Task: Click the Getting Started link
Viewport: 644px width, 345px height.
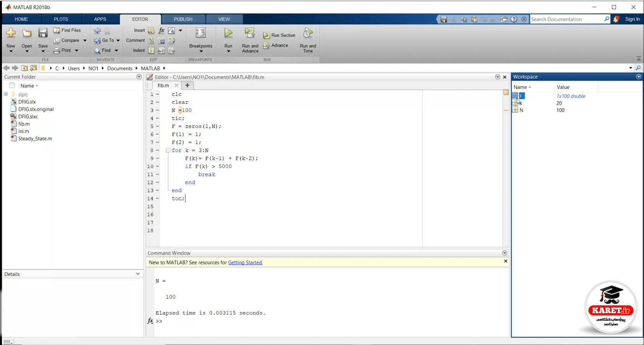Action: click(245, 262)
